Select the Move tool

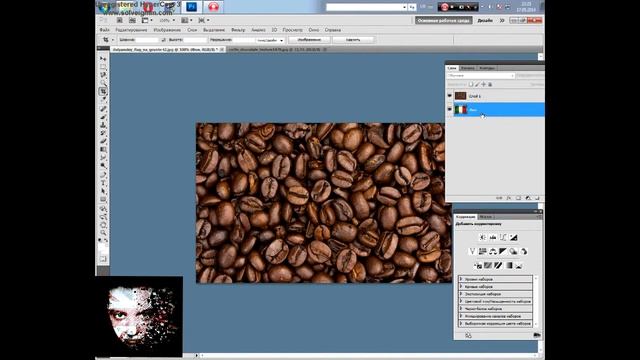pos(103,58)
